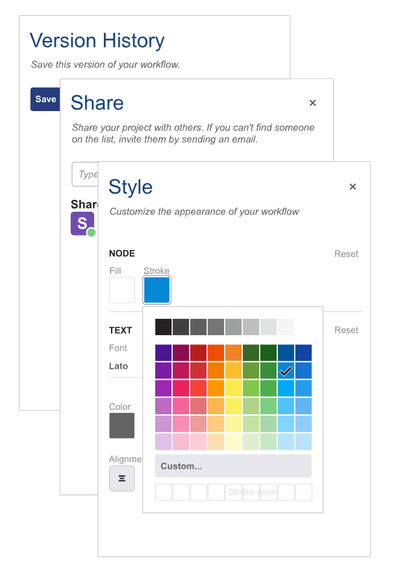Choose the dark purple top-left palette swatch
This screenshot has width=400, height=578.
point(163,353)
